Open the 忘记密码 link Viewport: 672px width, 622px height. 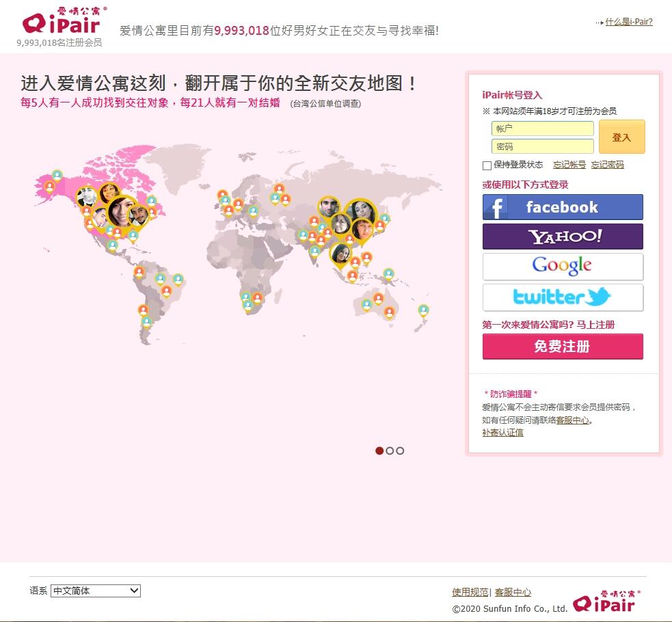click(x=607, y=165)
